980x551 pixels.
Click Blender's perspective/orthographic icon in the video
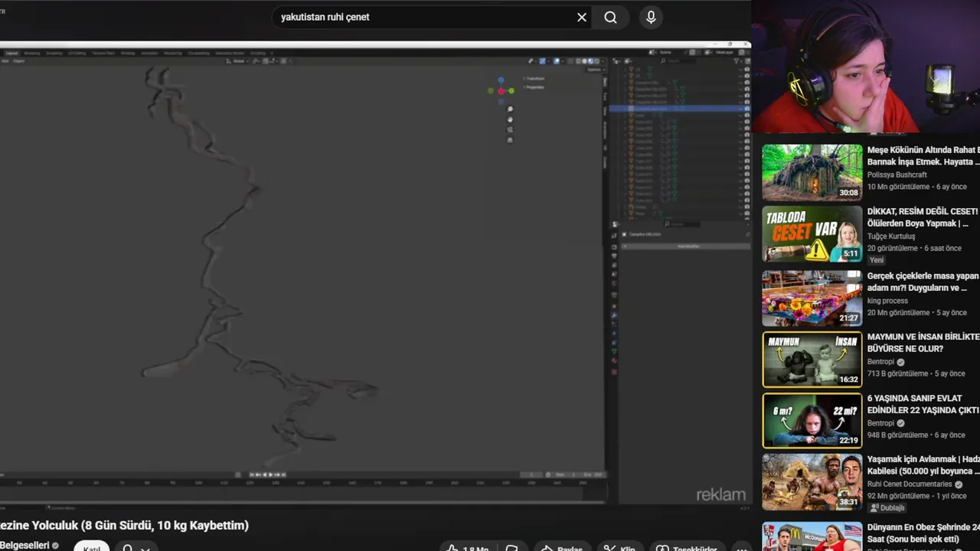(x=510, y=139)
